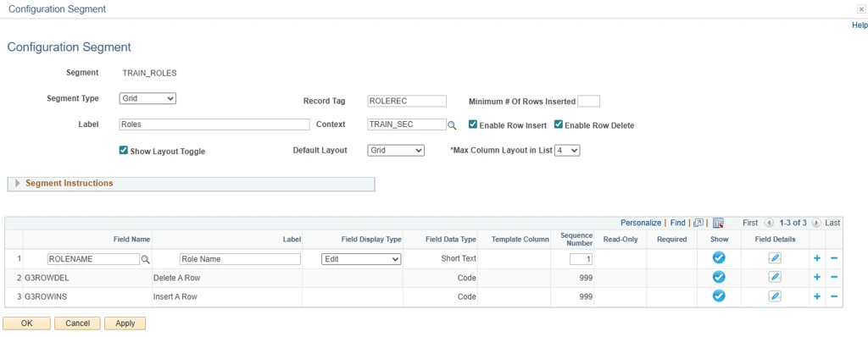Click the View All grid icon
The height and width of the screenshot is (337, 868).
(698, 223)
